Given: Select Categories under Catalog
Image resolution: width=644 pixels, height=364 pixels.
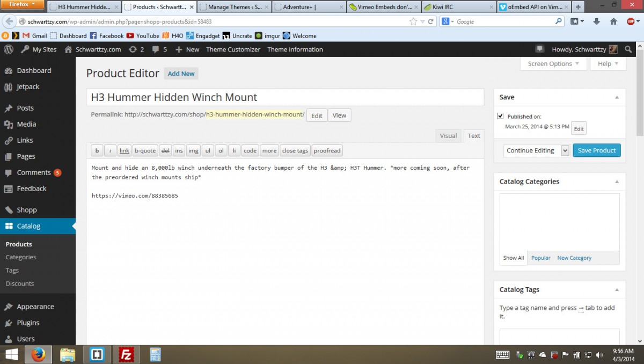Looking at the screenshot, I should [x=21, y=257].
